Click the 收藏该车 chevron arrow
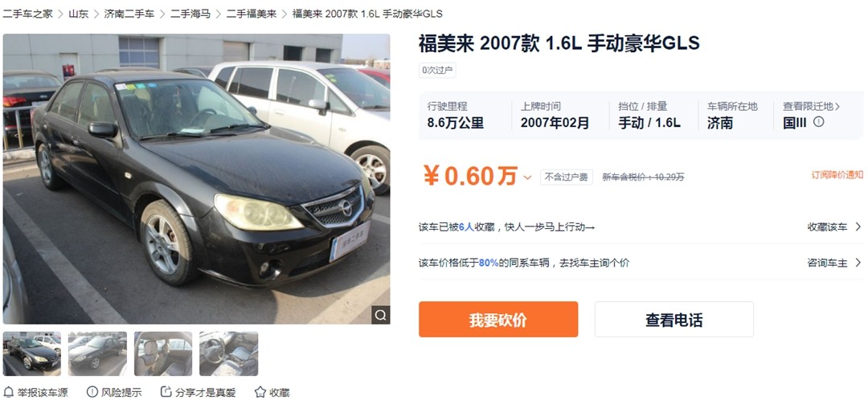 (x=858, y=227)
